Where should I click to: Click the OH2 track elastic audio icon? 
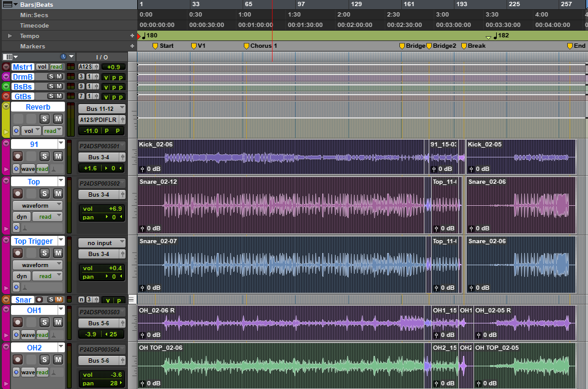[54, 372]
